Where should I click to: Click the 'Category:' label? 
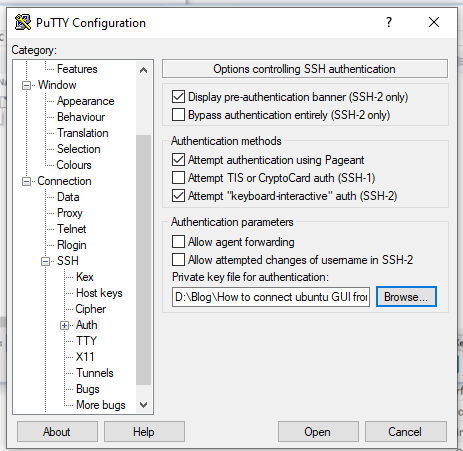[x=34, y=50]
